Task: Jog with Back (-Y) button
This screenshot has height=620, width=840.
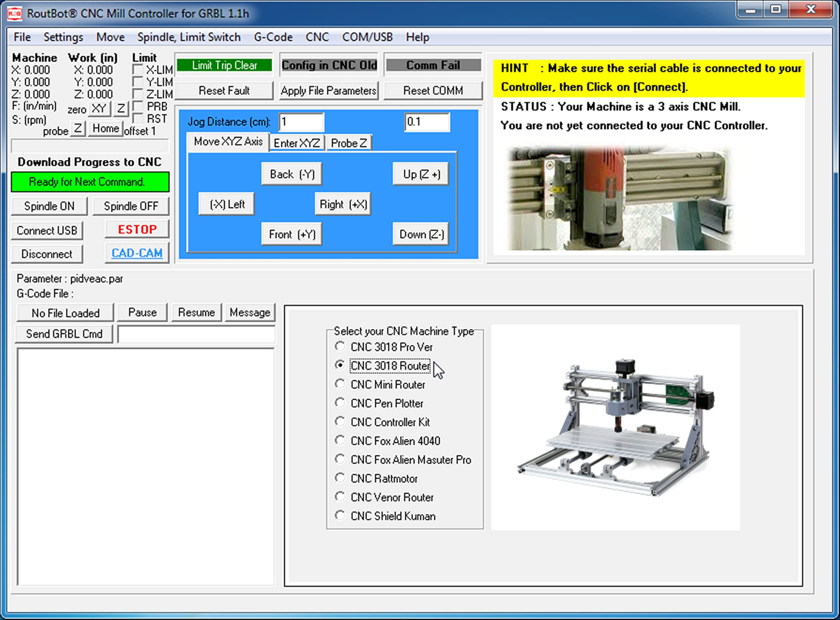Action: pos(292,174)
